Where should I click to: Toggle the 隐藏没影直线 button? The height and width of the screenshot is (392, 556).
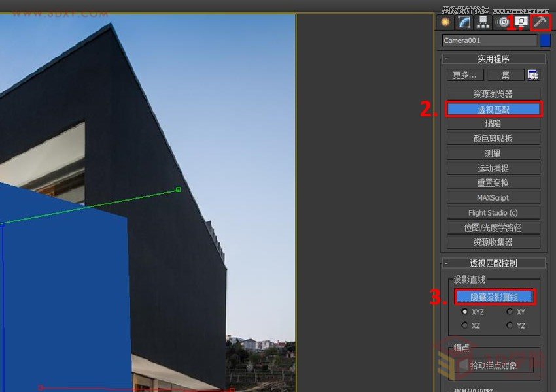coord(494,296)
